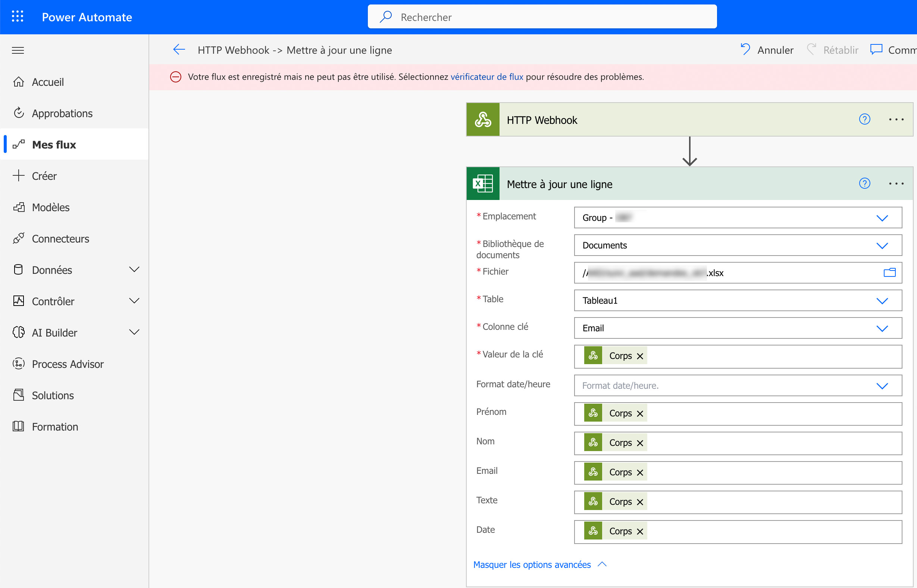Click the Rechercher search field
The image size is (917, 588).
coord(542,17)
